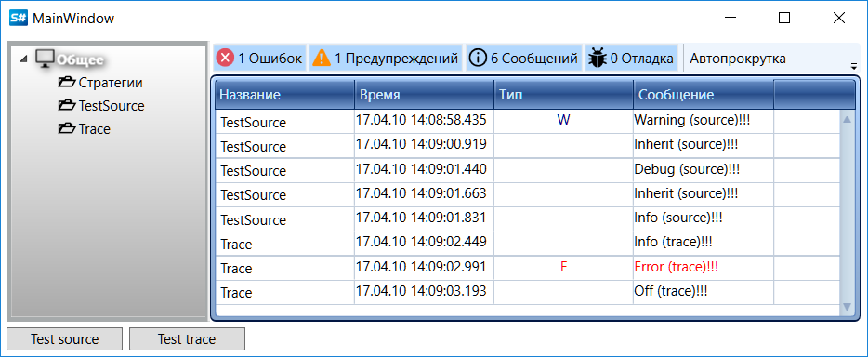Click the monitor icon beside Общее
868x357 pixels.
click(x=45, y=59)
